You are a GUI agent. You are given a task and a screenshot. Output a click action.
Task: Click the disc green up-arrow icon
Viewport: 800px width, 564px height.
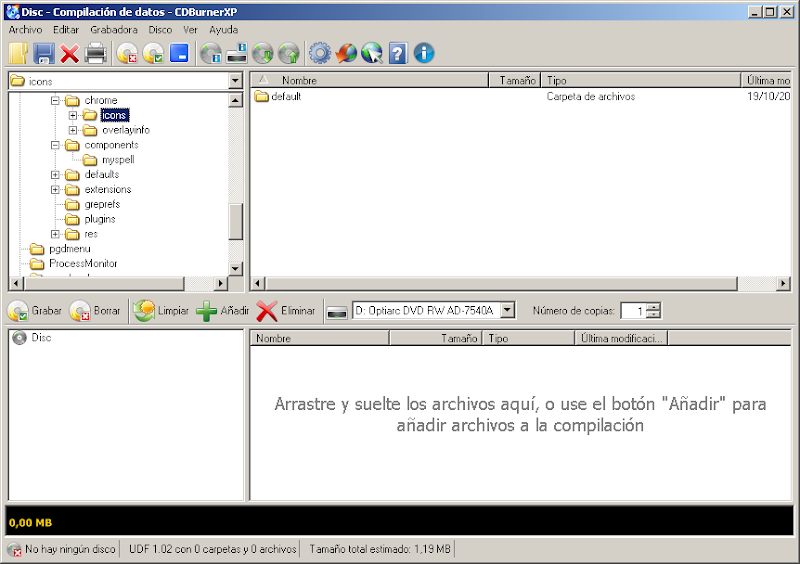point(289,54)
